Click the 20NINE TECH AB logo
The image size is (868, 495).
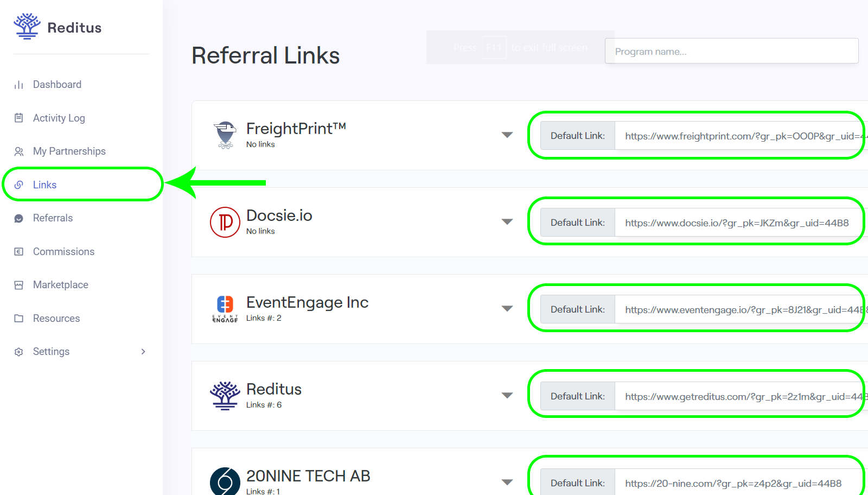click(x=225, y=481)
